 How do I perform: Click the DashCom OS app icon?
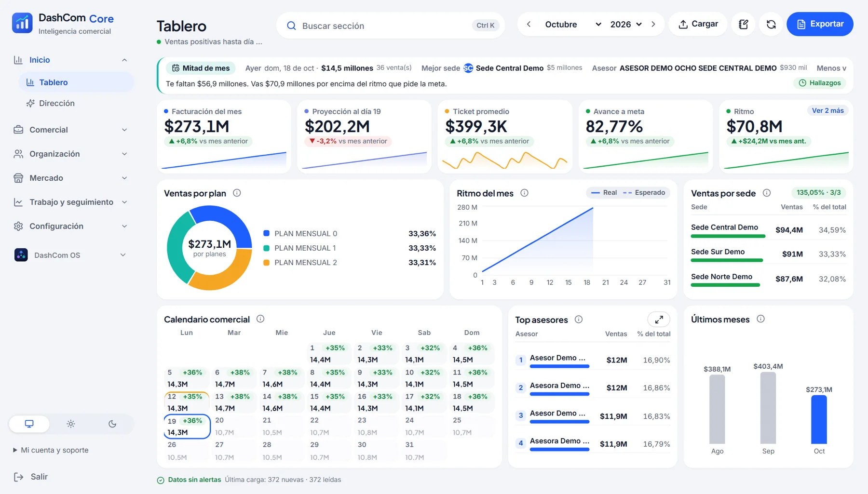pyautogui.click(x=21, y=255)
